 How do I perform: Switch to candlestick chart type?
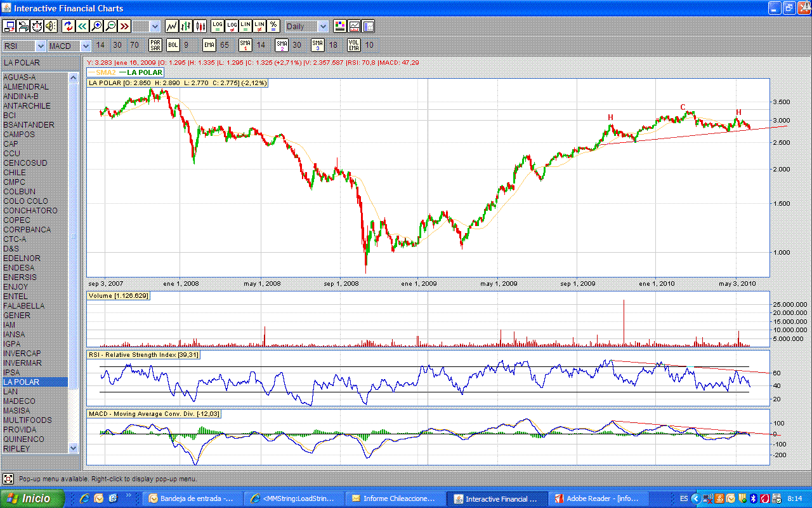pos(200,26)
